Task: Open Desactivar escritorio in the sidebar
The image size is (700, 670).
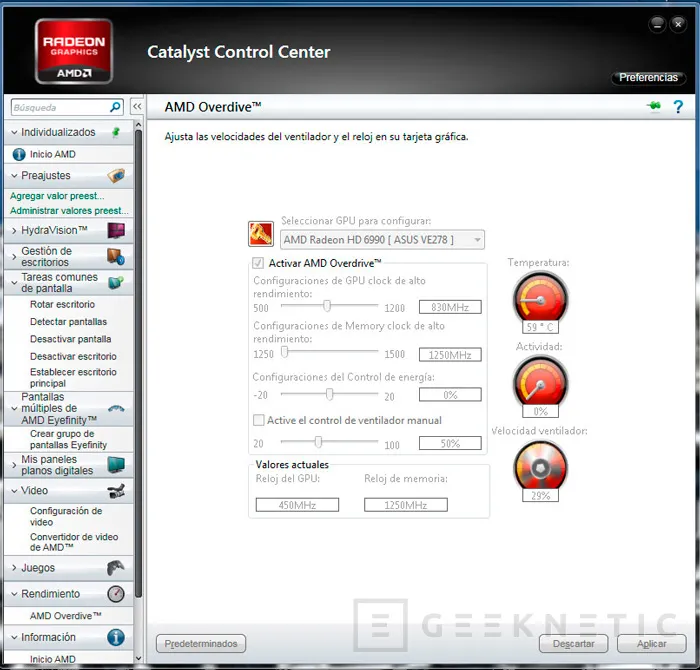Action: pos(73,357)
